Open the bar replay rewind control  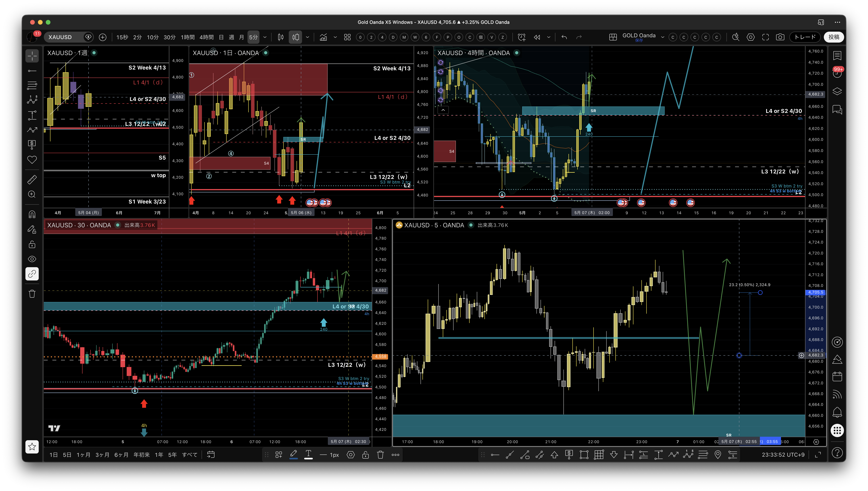(x=537, y=37)
